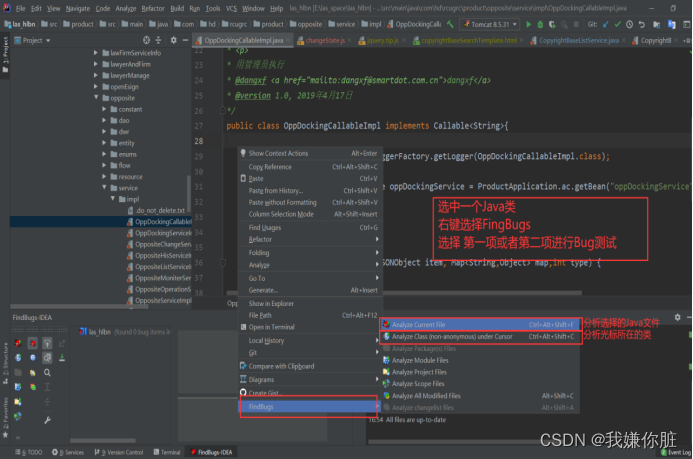Click the Git commit checkmark icon
The image size is (693, 459).
[617, 24]
